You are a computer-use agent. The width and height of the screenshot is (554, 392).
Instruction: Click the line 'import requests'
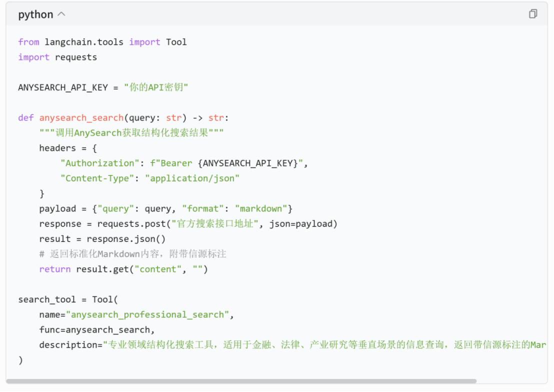tap(57, 57)
